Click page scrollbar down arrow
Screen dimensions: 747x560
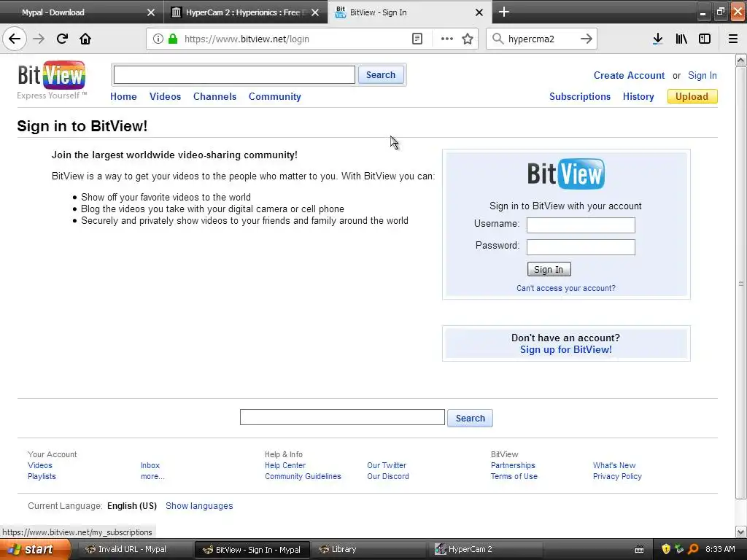pos(741,532)
